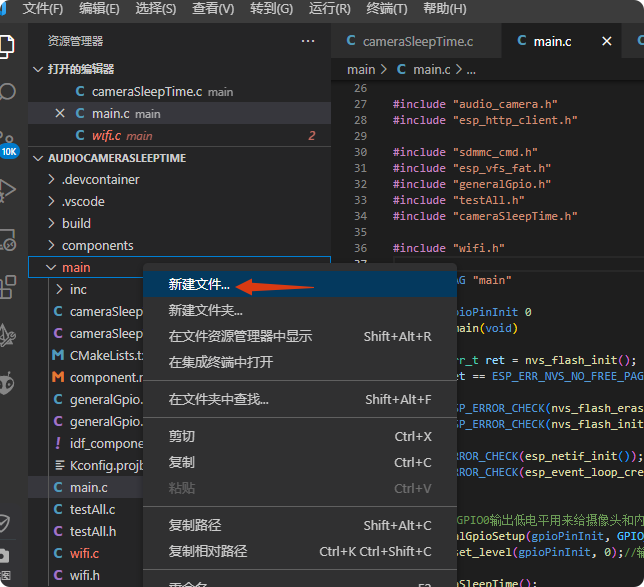Screen dimensions: 644x587
Task: Open the 运行(R) menu
Action: (x=329, y=9)
